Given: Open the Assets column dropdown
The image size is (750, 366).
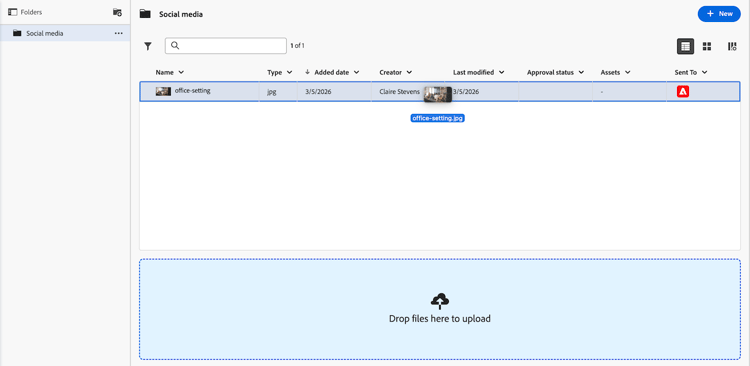Looking at the screenshot, I should click(627, 72).
